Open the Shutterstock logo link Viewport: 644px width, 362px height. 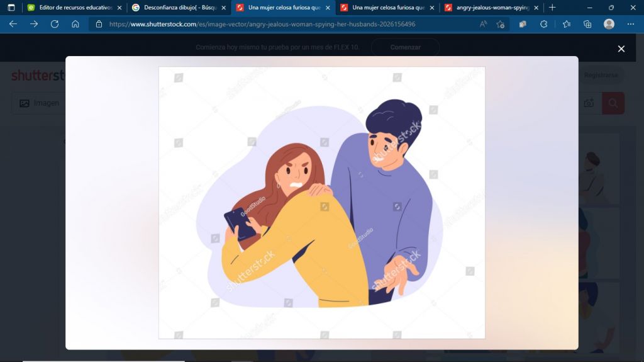38,76
